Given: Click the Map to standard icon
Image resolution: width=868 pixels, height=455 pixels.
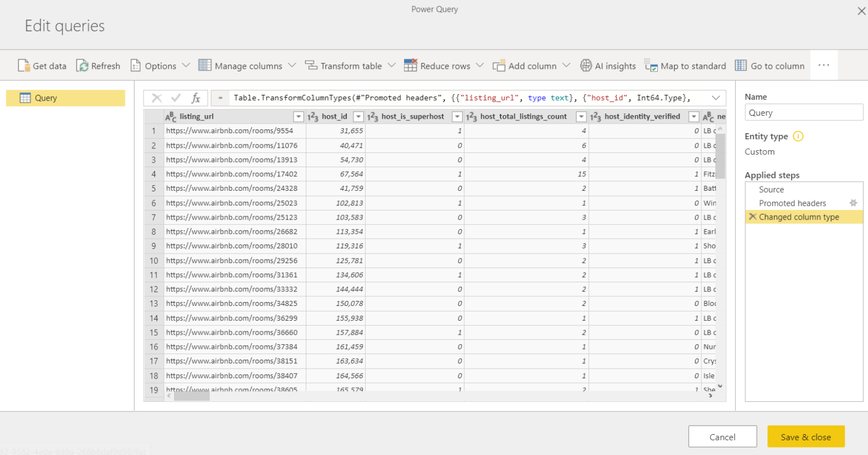Looking at the screenshot, I should point(651,65).
